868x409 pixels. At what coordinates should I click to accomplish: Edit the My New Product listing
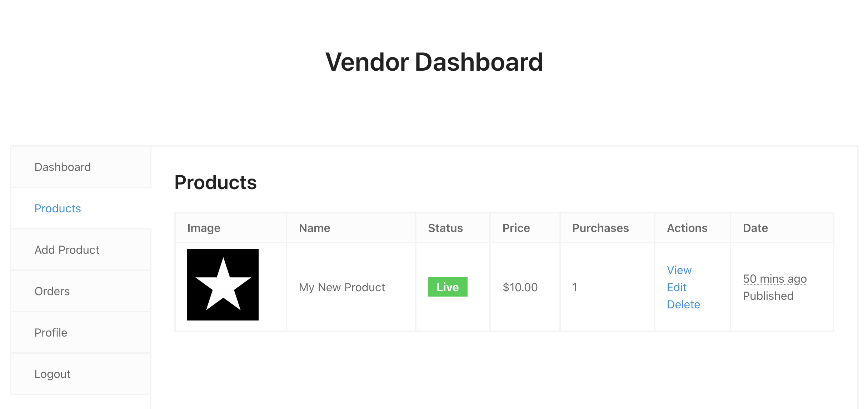tap(677, 287)
